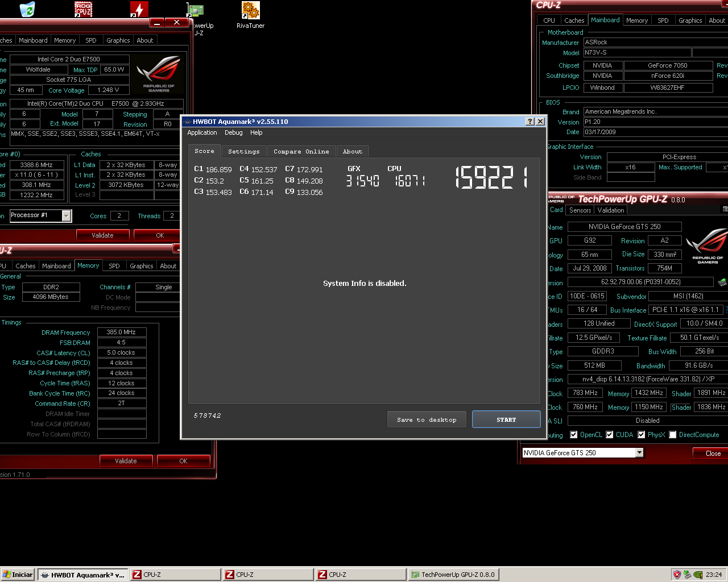Open the Iniciar start menu button
Screen dimensions: 728x582
[x=18, y=575]
